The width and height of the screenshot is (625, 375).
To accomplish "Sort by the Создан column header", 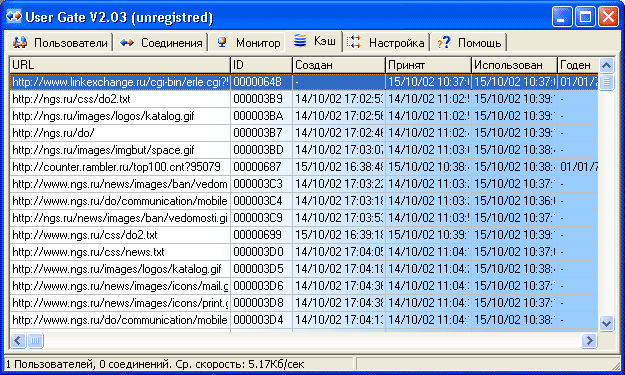I will tap(339, 65).
